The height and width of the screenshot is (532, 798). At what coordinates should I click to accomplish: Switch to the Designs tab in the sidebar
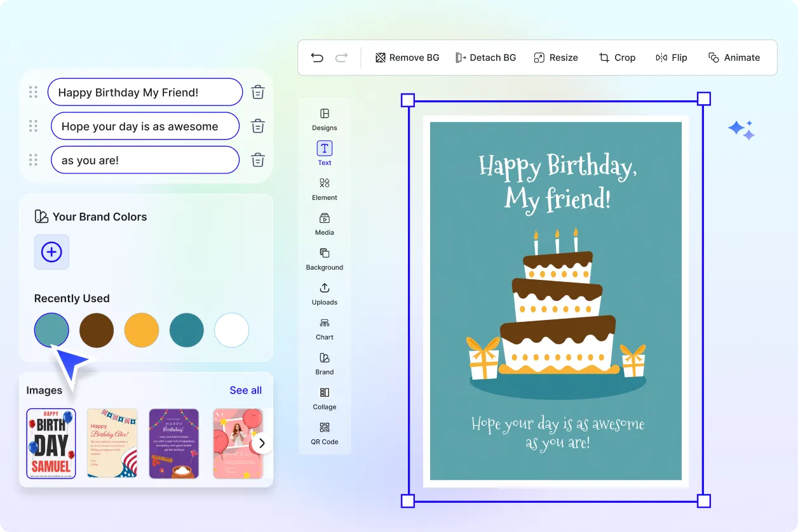[324, 119]
